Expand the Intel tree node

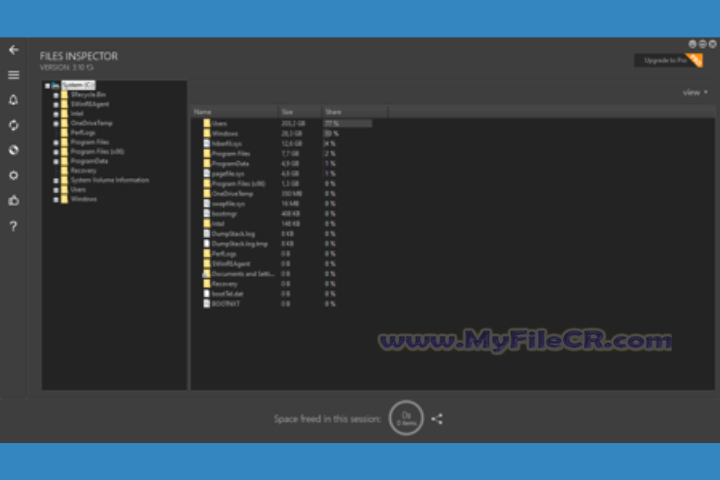coord(56,114)
